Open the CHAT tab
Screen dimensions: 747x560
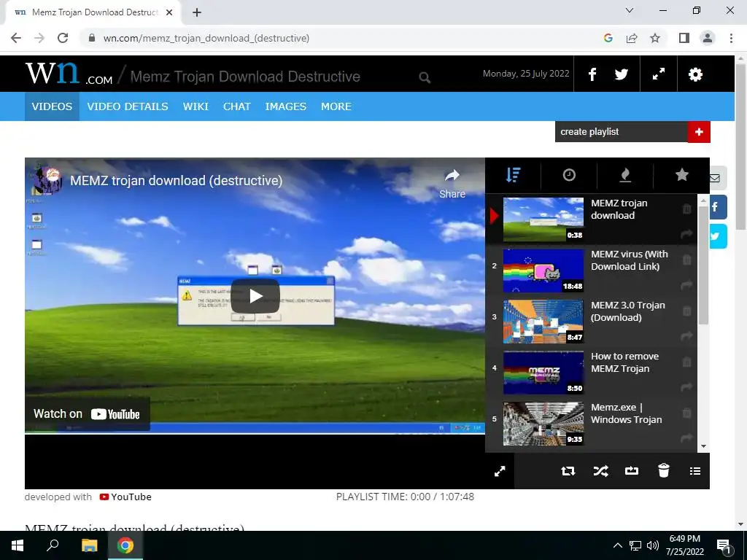click(x=237, y=106)
